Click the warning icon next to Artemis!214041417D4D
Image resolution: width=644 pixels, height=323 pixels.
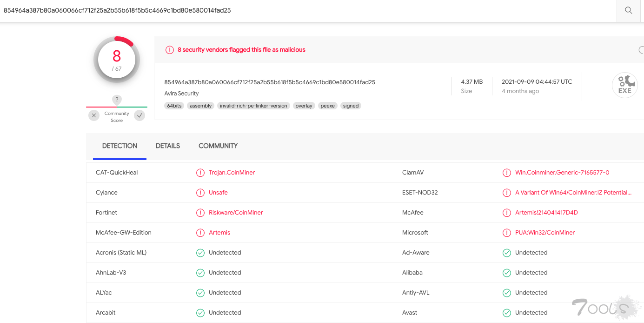point(507,213)
